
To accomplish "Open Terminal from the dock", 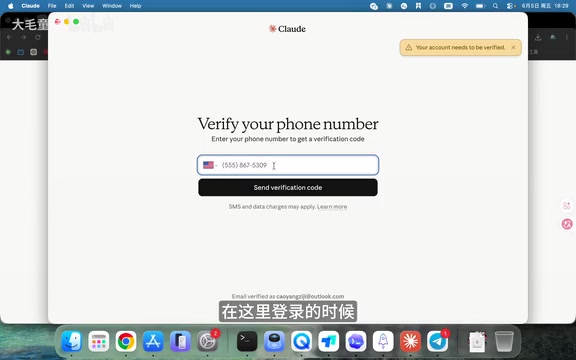I will 247,341.
